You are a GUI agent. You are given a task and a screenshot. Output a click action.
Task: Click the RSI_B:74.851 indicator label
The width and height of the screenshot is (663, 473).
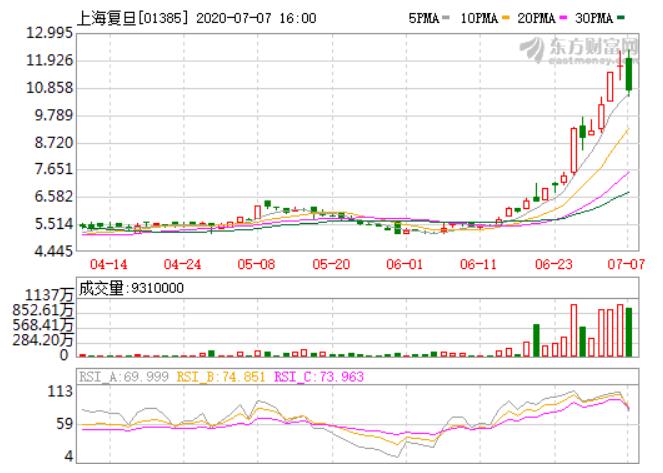coord(221,377)
